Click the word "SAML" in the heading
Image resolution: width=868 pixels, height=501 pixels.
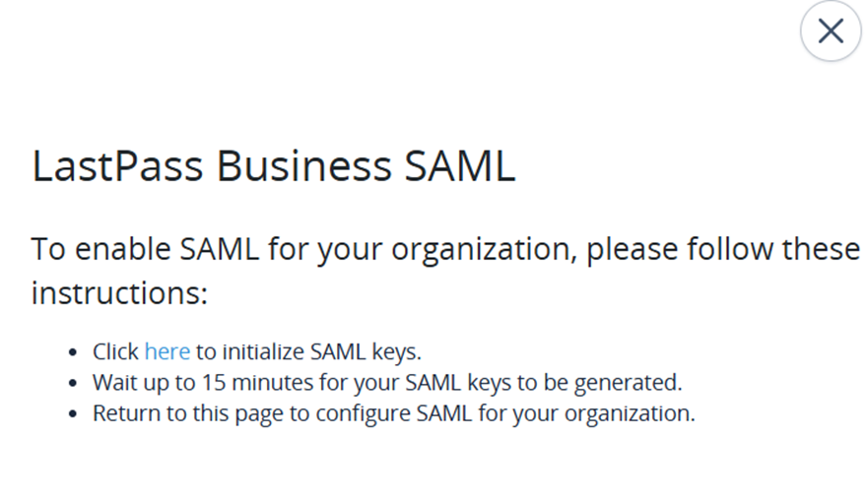[x=460, y=167]
